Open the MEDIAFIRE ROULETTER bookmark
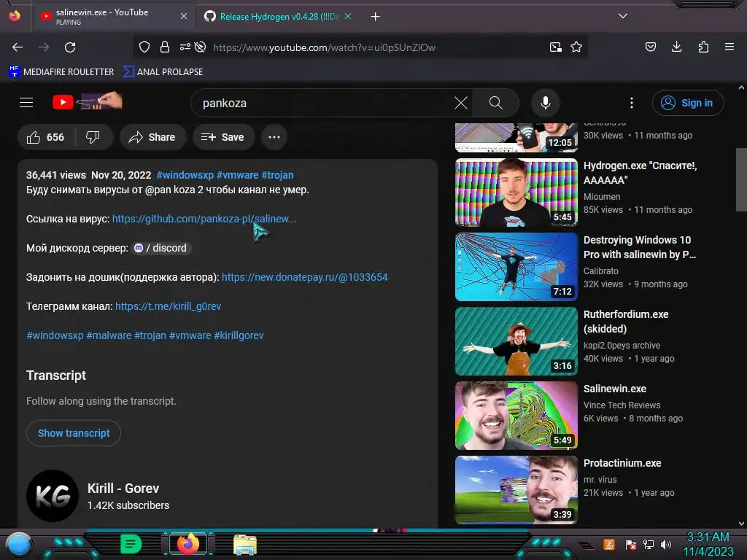The height and width of the screenshot is (560, 747). (61, 71)
